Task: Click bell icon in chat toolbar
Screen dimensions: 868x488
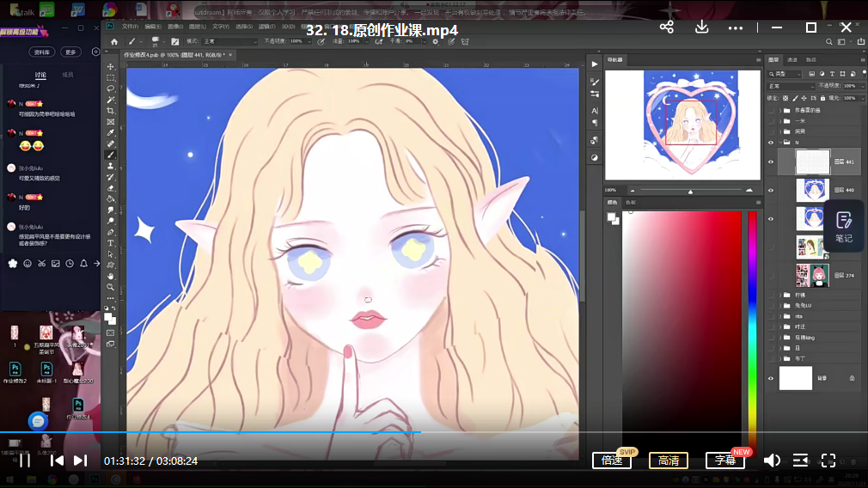Action: 83,264
